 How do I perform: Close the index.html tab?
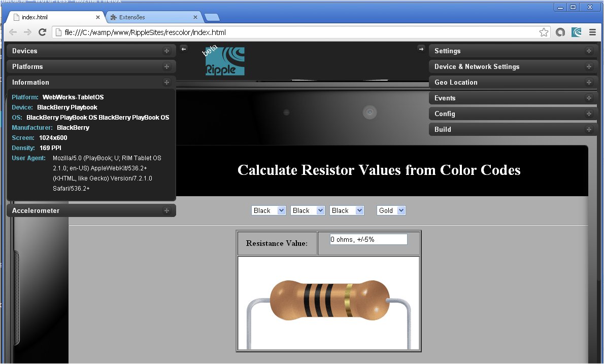pyautogui.click(x=98, y=17)
